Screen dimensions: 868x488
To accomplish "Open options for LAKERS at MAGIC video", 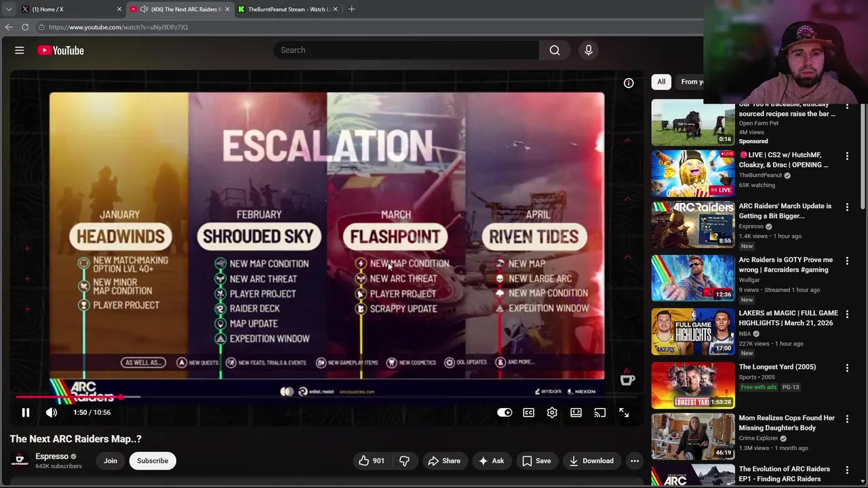I will [x=847, y=314].
